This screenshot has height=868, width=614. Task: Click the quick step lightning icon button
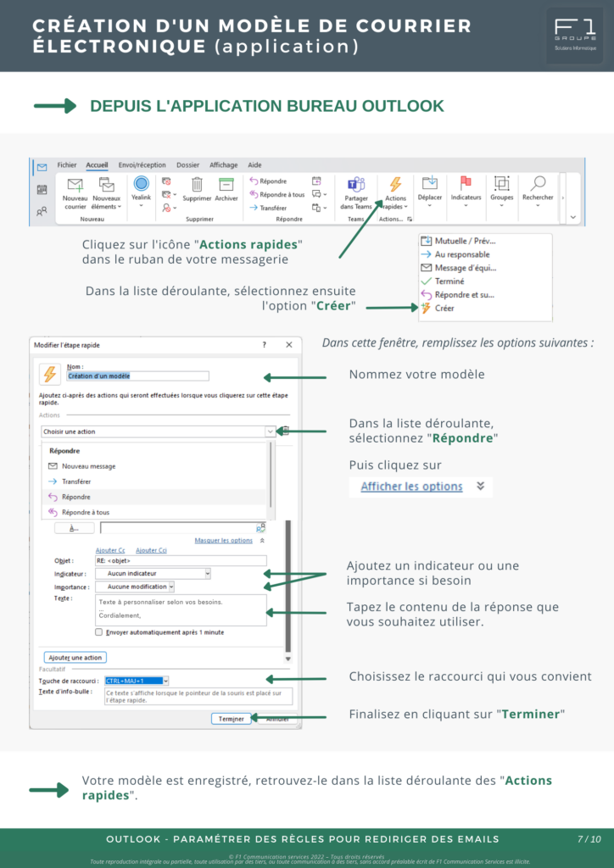[x=50, y=375]
